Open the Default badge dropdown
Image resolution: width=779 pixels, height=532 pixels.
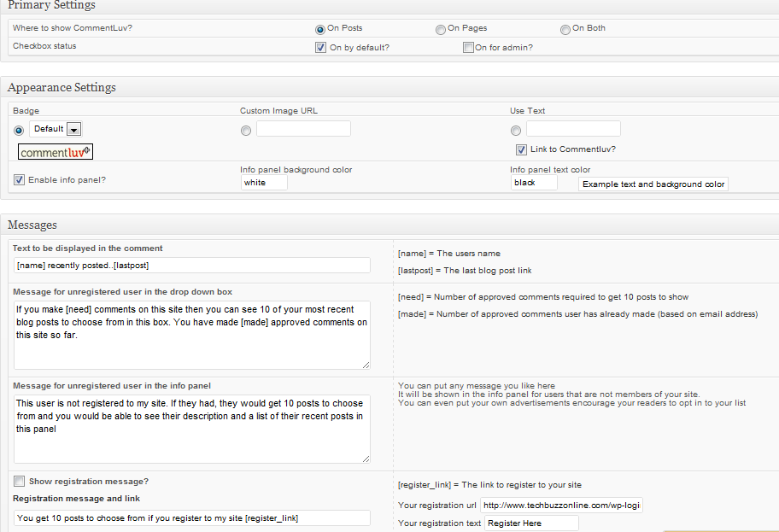coord(73,130)
